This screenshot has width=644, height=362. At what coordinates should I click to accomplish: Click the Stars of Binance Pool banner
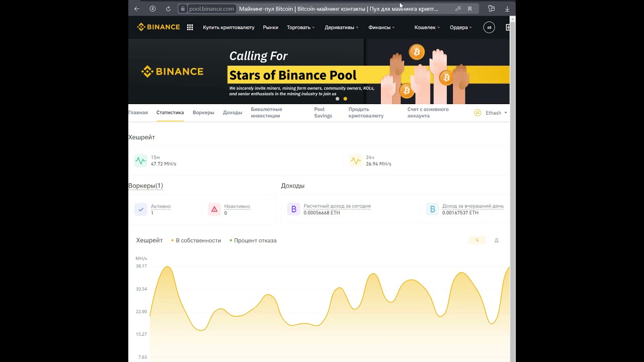point(319,71)
